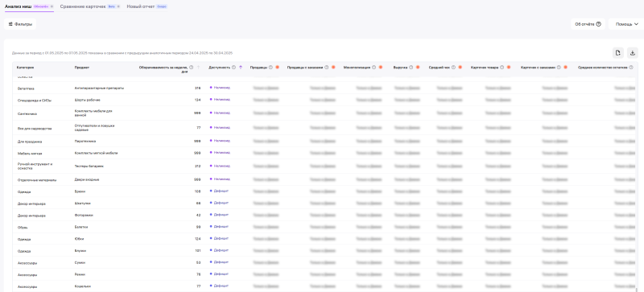Screen dimensions: 644x292
Task: Click the info icon beside Выручка
Action: pos(411,68)
